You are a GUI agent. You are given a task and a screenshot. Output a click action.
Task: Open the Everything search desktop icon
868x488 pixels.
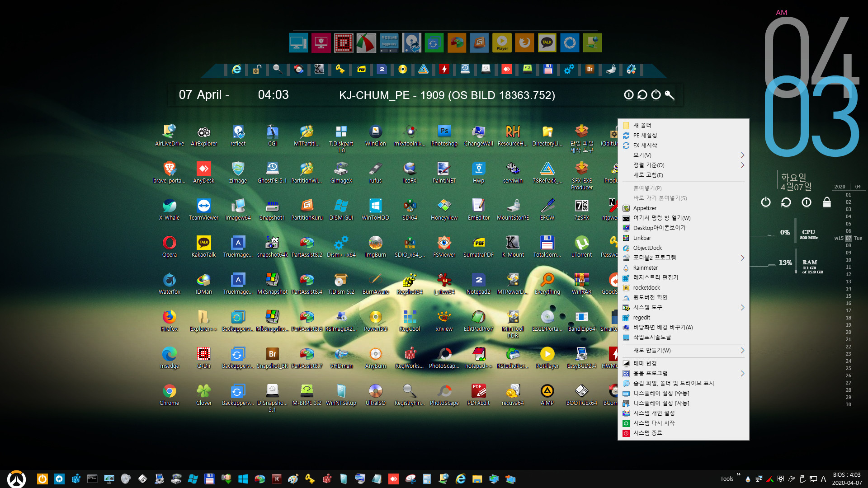[x=547, y=283]
